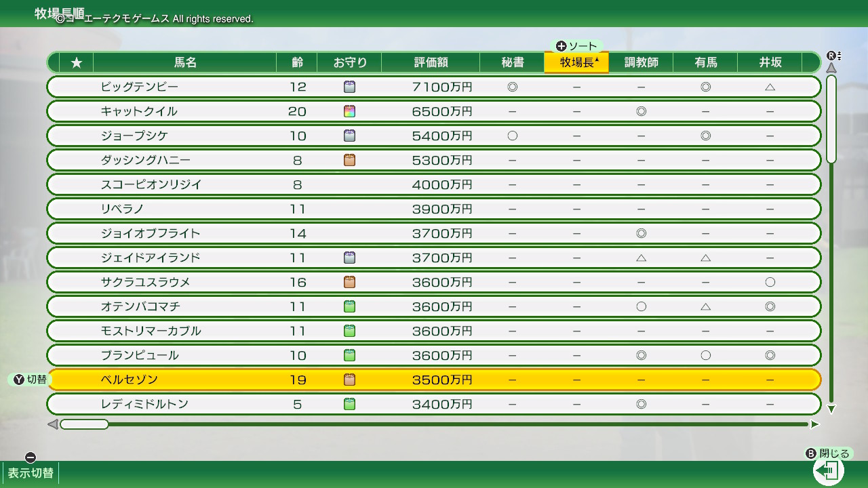Sort by the 調教師 column header

click(x=641, y=62)
